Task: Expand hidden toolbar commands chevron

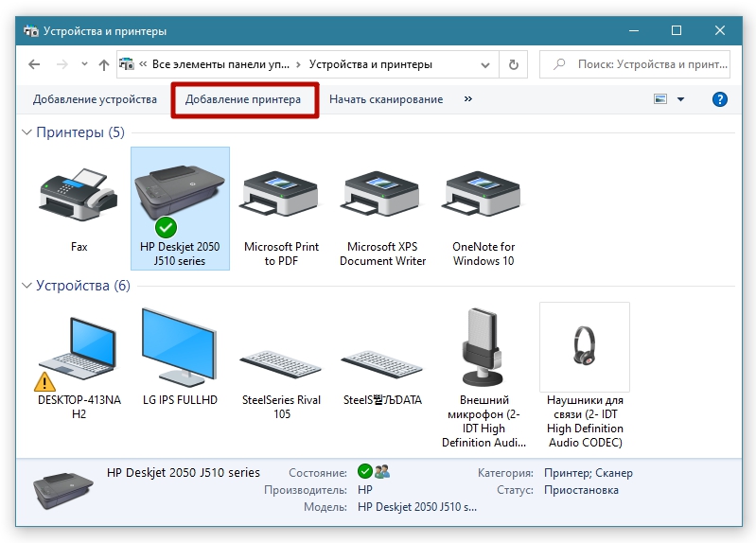Action: click(468, 99)
